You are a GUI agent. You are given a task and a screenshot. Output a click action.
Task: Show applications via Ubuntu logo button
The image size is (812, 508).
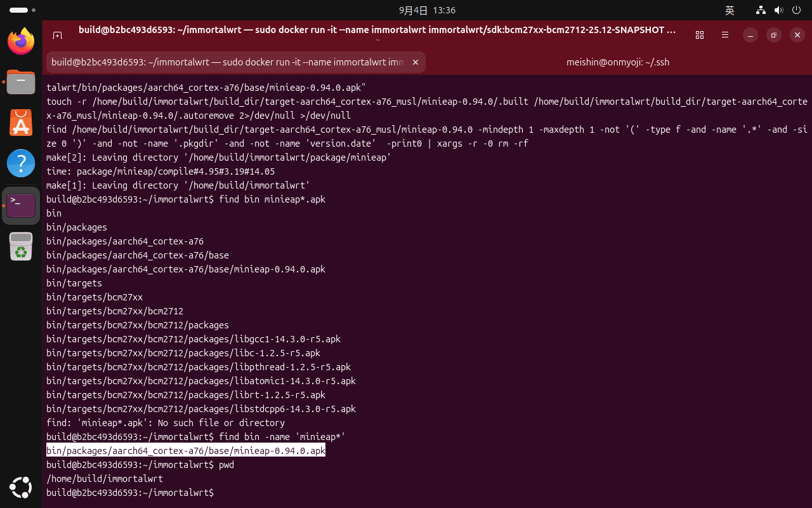pos(21,487)
